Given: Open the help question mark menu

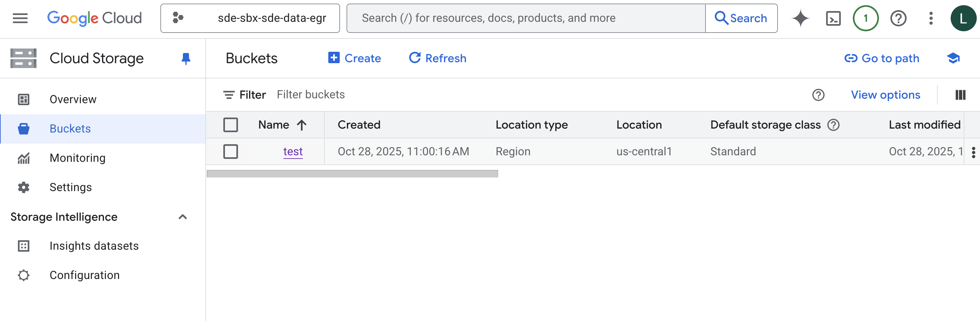Looking at the screenshot, I should [x=898, y=18].
